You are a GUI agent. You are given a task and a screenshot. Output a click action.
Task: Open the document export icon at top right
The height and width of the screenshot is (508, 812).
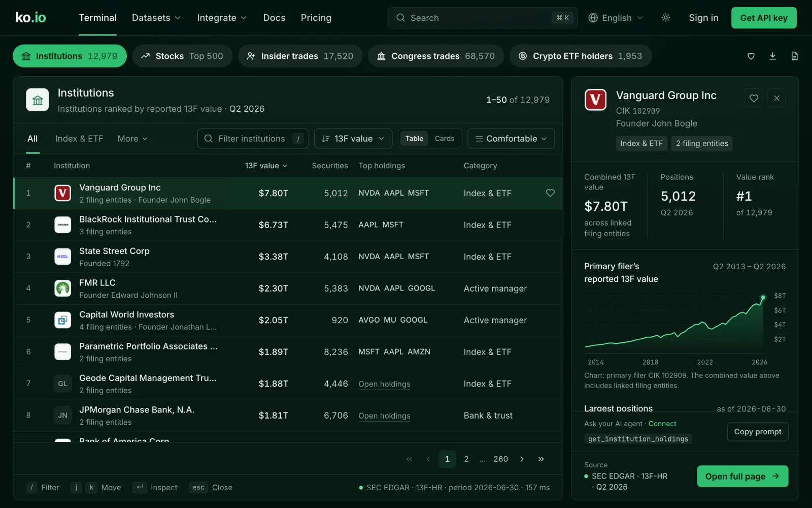[794, 56]
